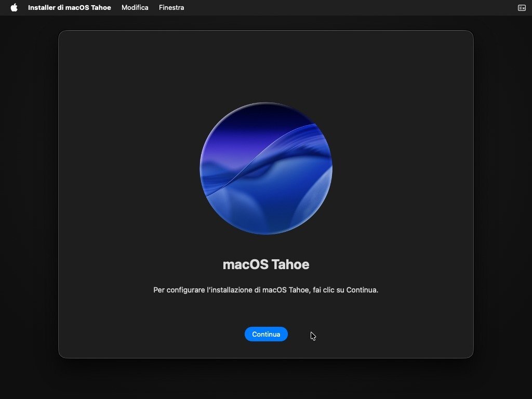
Task: Open the Finestra menu
Action: 171,7
